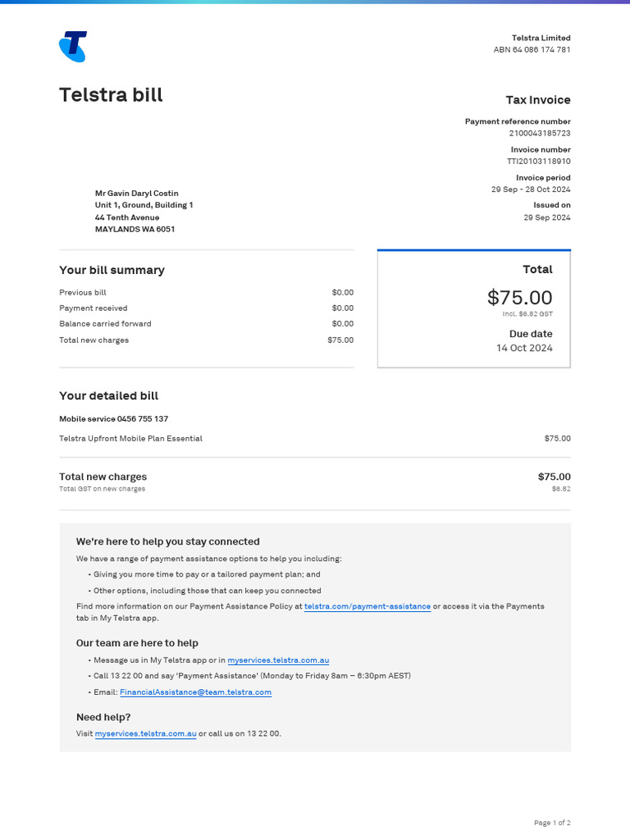Screen dimensions: 630x840
Task: Open myservices.telstra.com.au link beside My Telstra app
Action: 278,660
